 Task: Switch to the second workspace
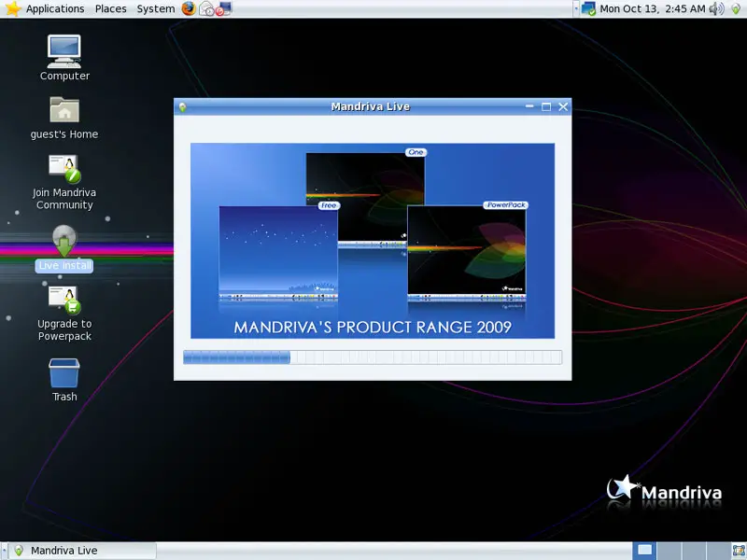(669, 551)
